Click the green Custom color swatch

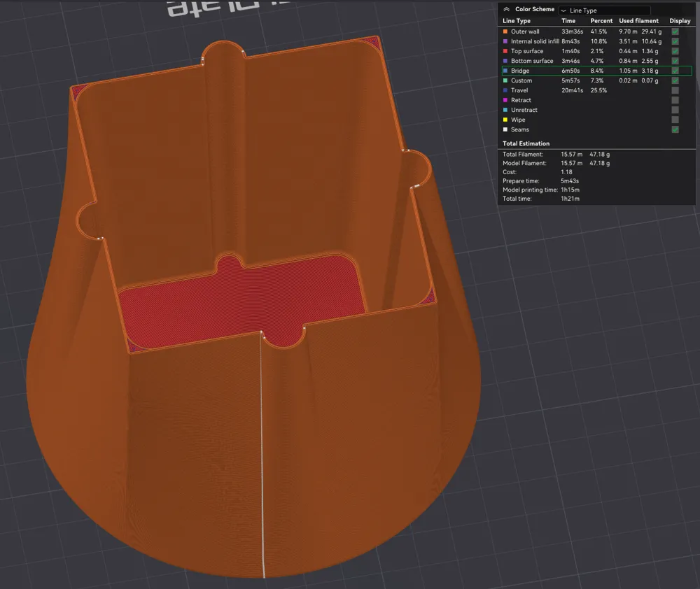pyautogui.click(x=505, y=80)
